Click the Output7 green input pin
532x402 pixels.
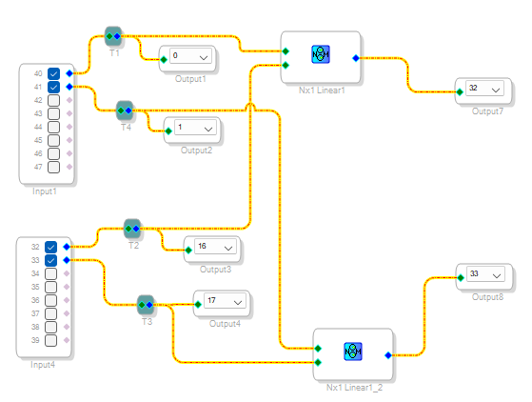pyautogui.click(x=460, y=91)
